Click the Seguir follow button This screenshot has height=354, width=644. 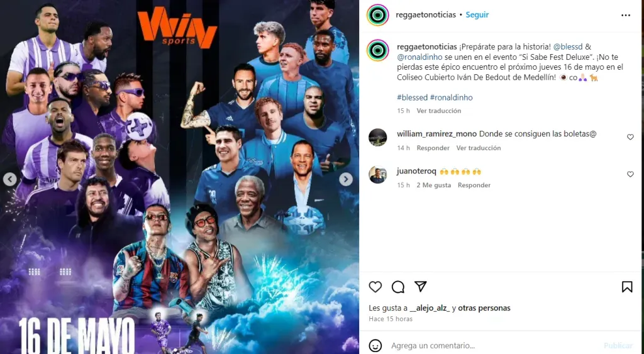[x=477, y=15]
